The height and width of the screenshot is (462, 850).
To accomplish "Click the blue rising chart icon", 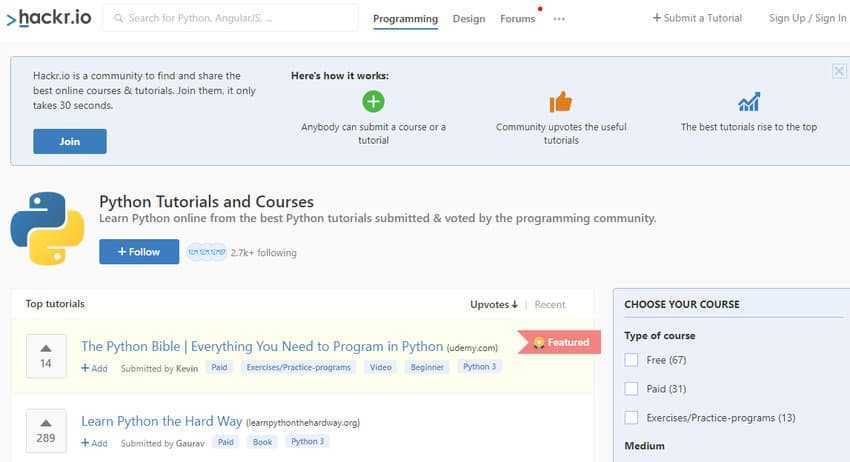I will click(x=749, y=101).
